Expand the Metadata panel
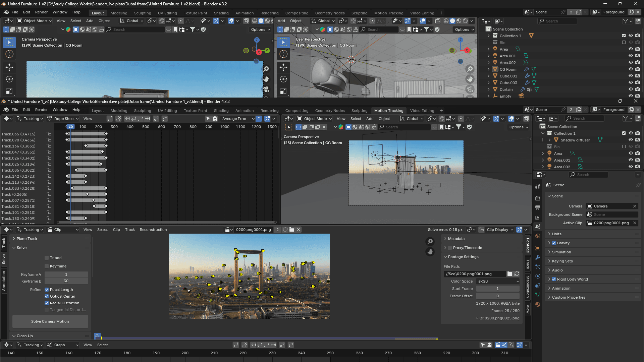The height and width of the screenshot is (362, 644). point(456,239)
